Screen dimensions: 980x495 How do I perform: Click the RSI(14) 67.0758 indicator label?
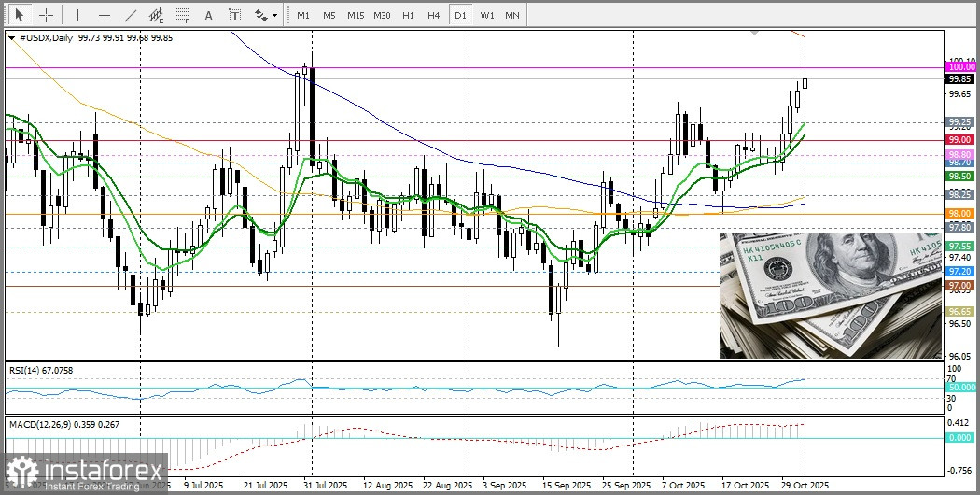coord(41,371)
